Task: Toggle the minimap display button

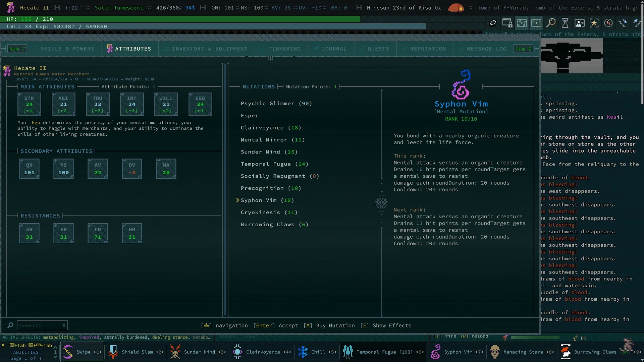Action: [522, 23]
